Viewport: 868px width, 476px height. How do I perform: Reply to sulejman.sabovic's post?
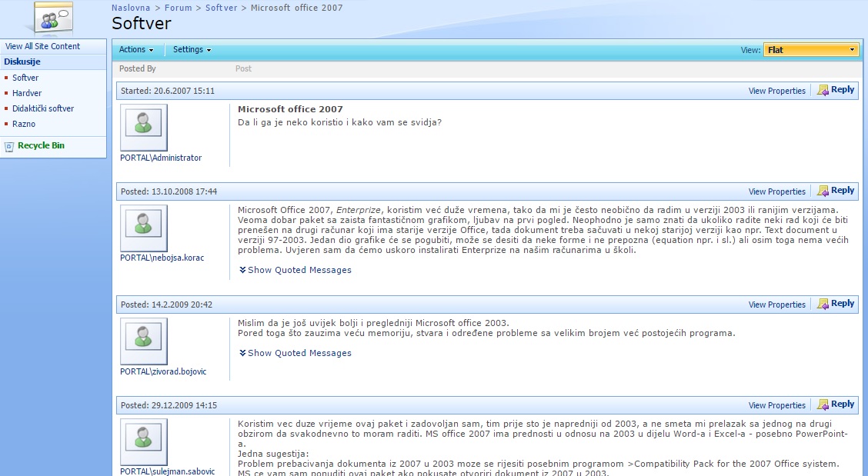click(843, 404)
